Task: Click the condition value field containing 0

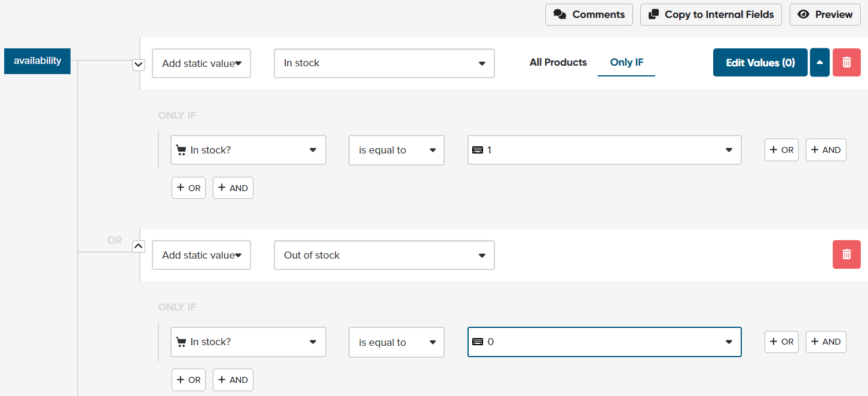Action: [x=604, y=342]
